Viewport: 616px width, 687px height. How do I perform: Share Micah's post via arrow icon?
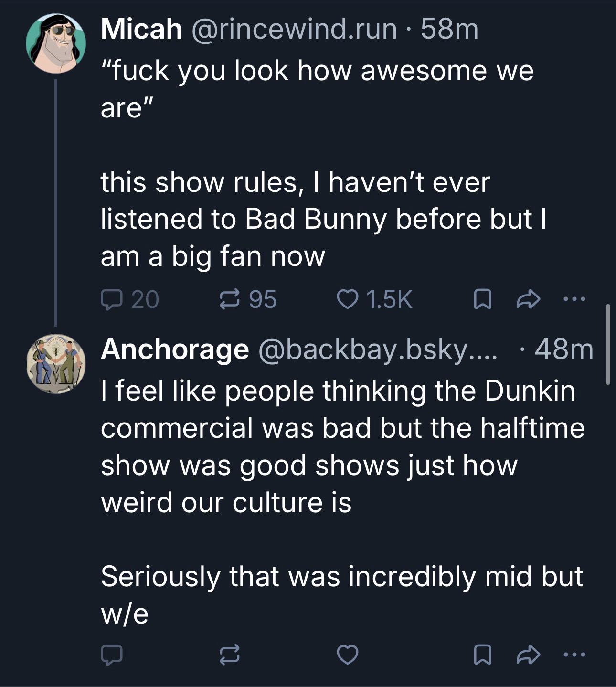(529, 300)
